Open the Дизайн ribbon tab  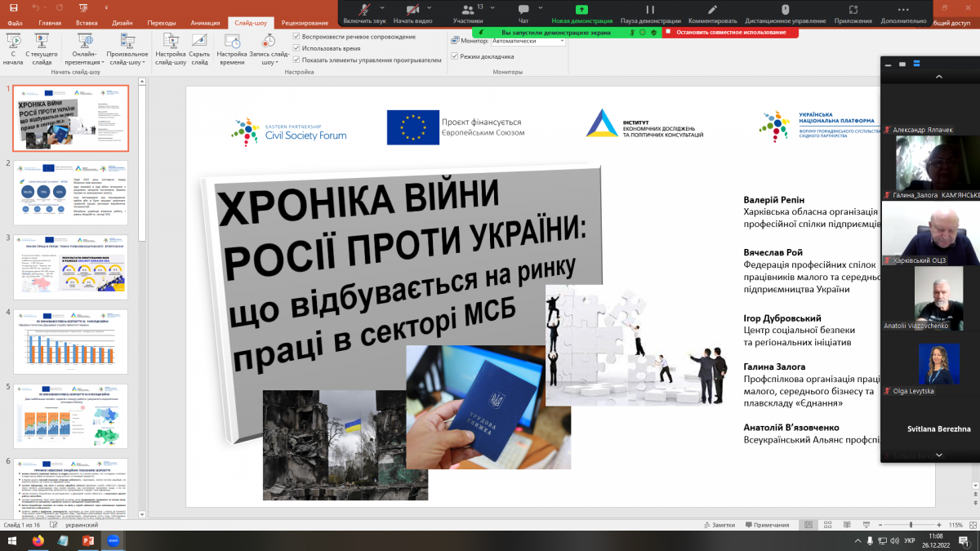121,24
